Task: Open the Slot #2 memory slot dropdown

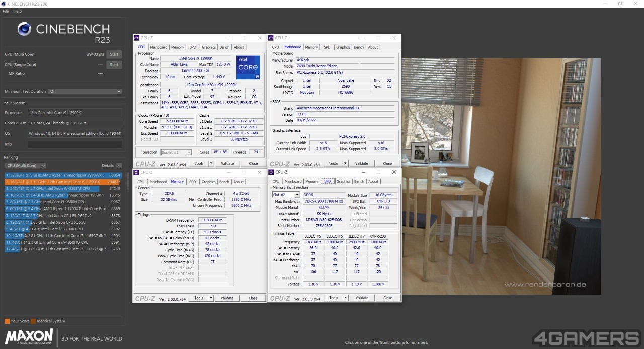Action: (x=286, y=195)
